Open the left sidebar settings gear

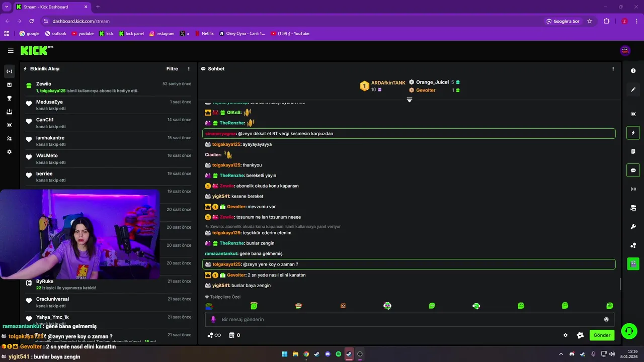pos(9,152)
